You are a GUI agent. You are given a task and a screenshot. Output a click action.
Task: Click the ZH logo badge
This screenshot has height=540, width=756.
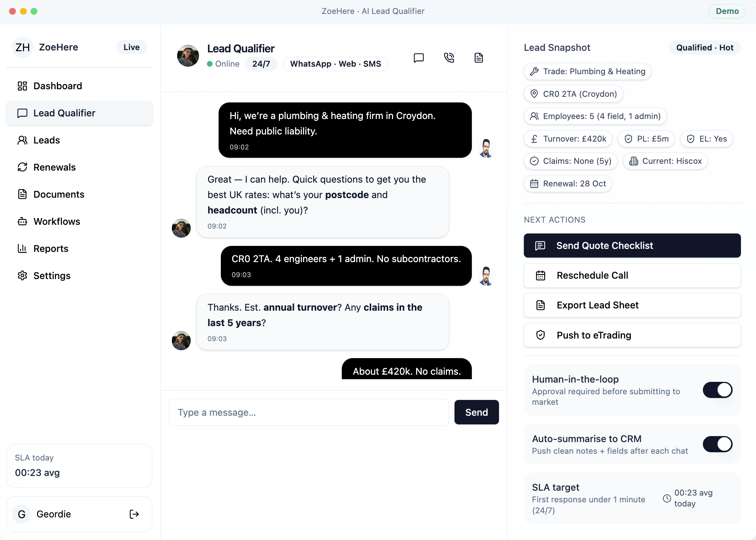pos(23,47)
